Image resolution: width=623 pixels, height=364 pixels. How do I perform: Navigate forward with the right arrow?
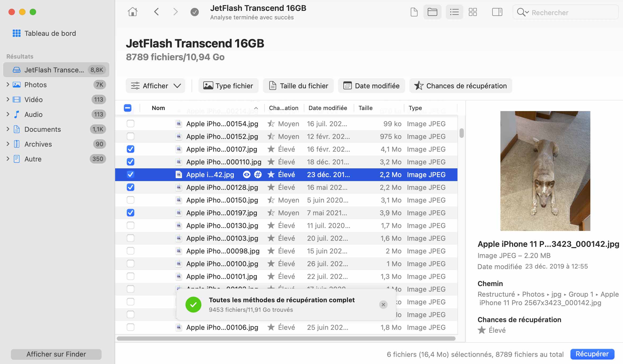175,12
